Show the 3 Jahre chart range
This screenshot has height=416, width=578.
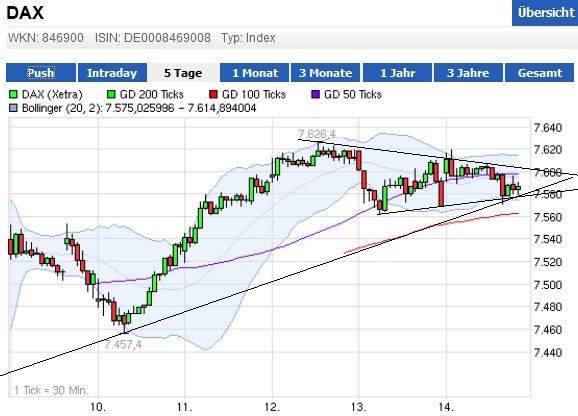tap(468, 73)
